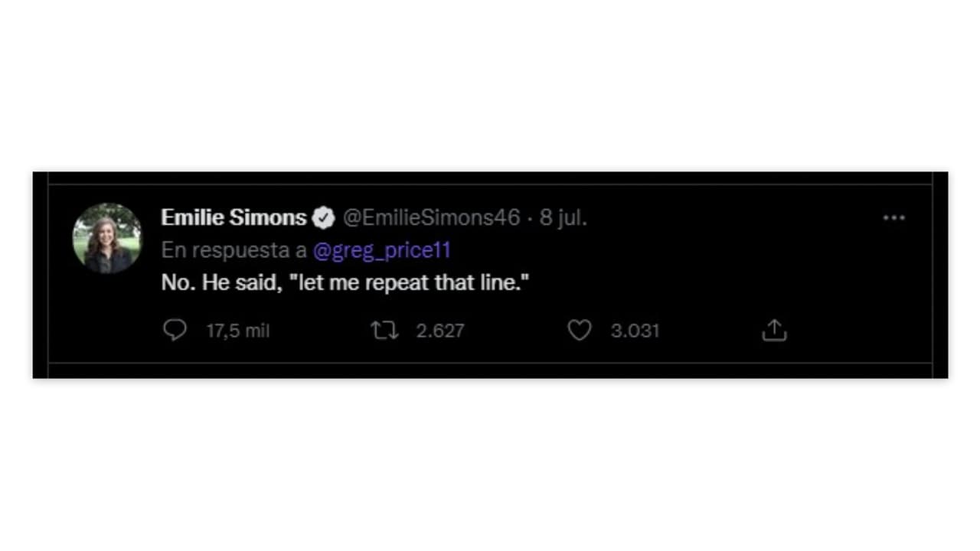Open the @EmilieSimons46 handle link
This screenshot has width=980, height=551.
click(x=431, y=218)
